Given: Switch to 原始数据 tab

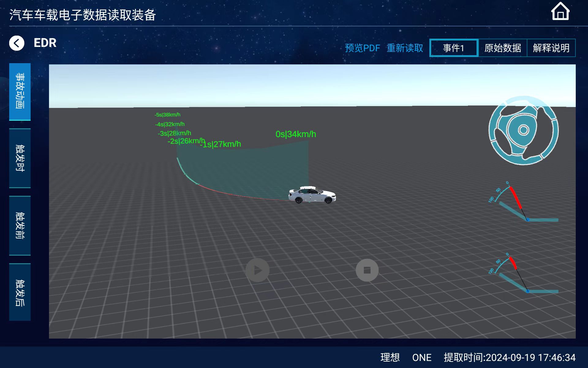Looking at the screenshot, I should click(x=503, y=48).
